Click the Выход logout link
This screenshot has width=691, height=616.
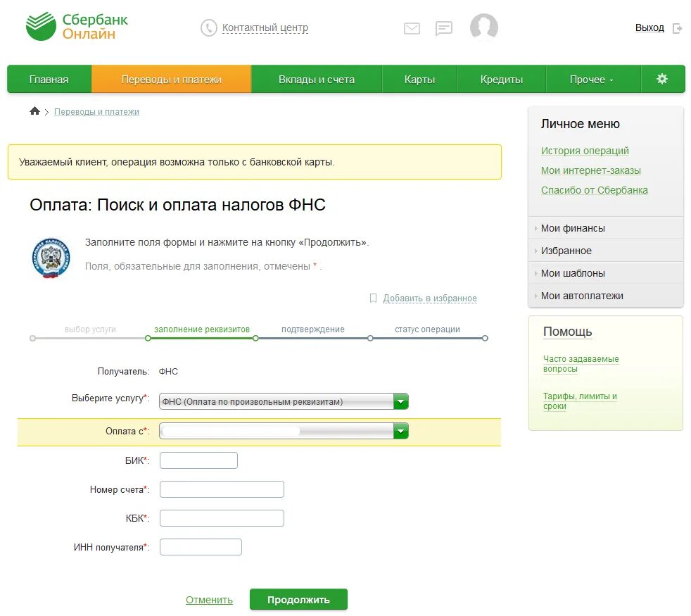click(x=649, y=27)
